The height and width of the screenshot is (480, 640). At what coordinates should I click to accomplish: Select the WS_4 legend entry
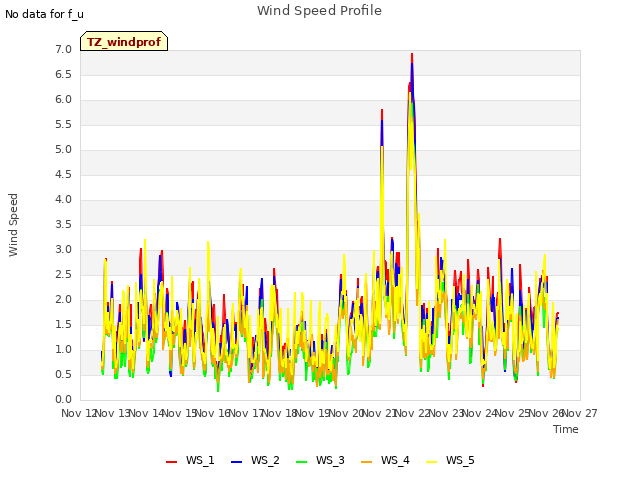tap(385, 460)
